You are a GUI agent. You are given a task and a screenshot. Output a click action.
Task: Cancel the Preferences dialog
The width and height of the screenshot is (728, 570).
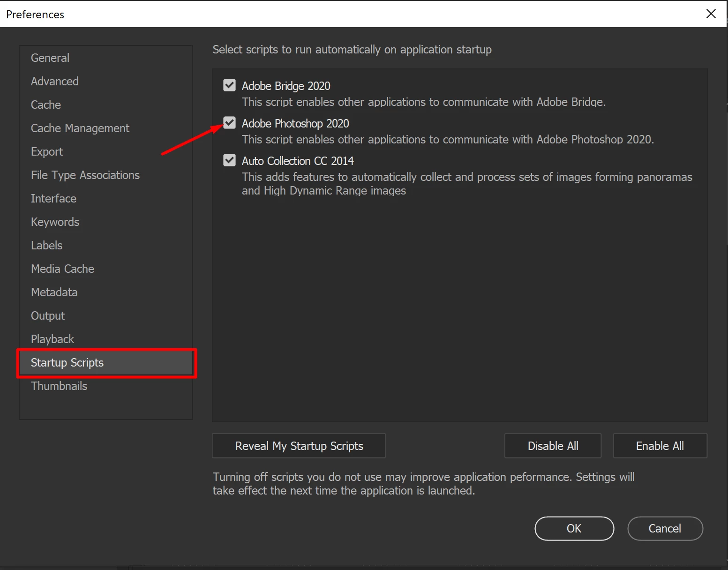[665, 528]
